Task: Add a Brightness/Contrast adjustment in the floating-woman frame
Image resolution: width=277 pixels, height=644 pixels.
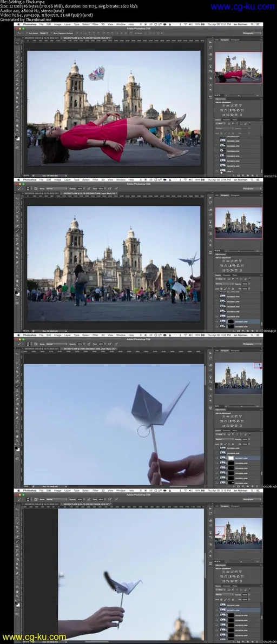Action: [223, 105]
